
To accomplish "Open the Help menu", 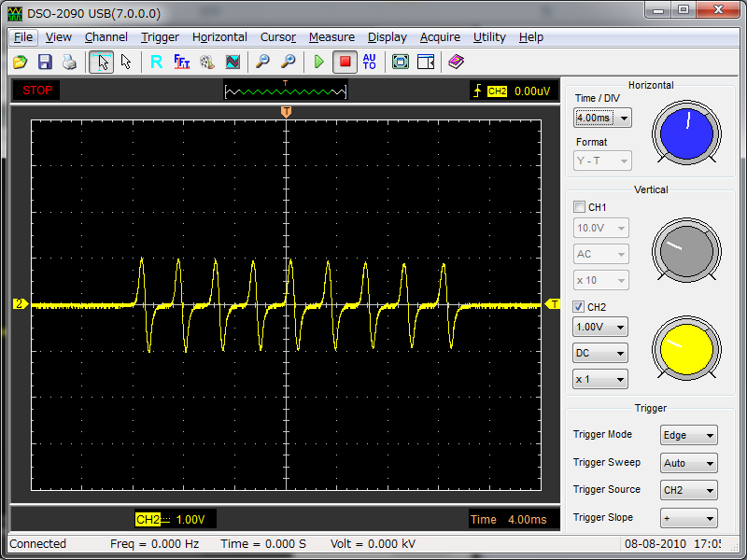I will pos(531,37).
